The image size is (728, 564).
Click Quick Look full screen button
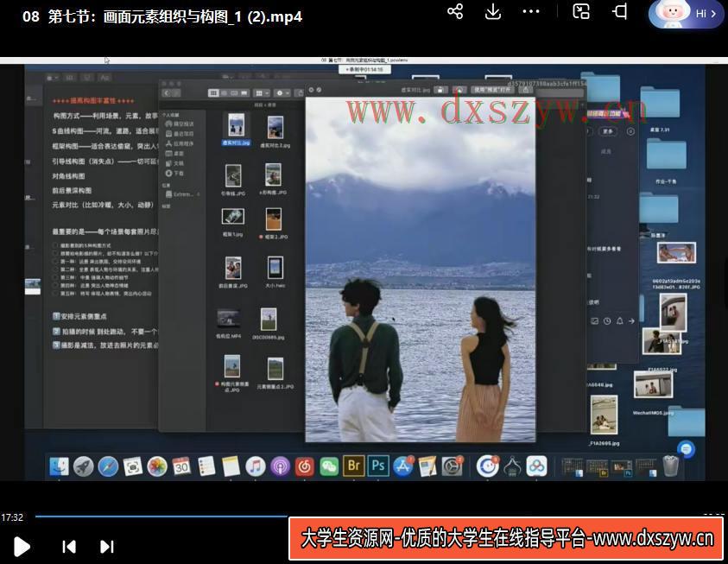point(319,90)
